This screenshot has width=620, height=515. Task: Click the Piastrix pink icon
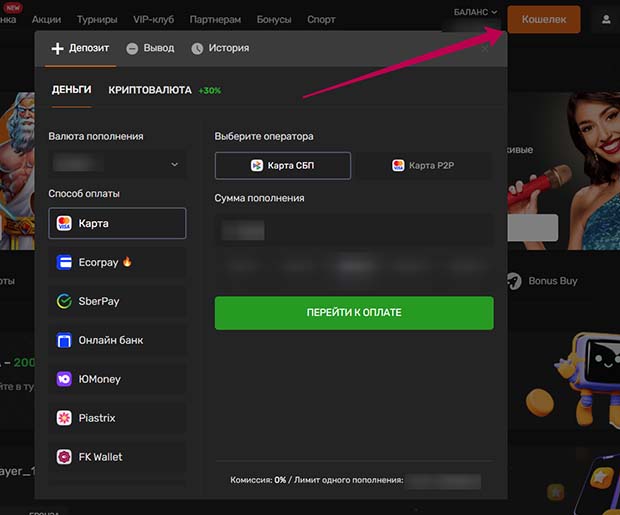pyautogui.click(x=64, y=418)
